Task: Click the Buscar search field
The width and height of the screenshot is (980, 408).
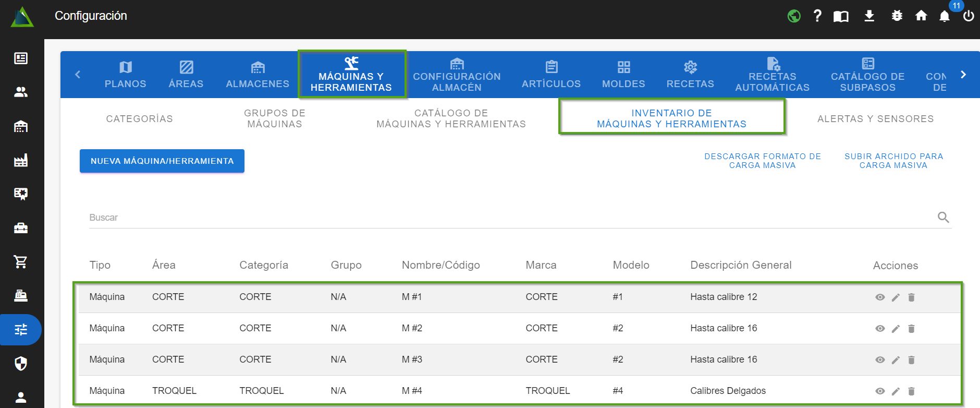Action: 511,218
